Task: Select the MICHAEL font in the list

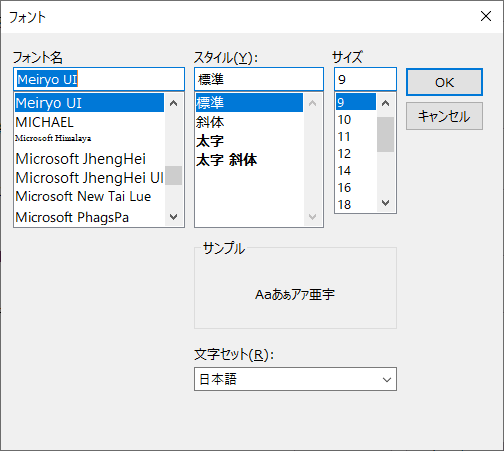Action: click(x=90, y=122)
